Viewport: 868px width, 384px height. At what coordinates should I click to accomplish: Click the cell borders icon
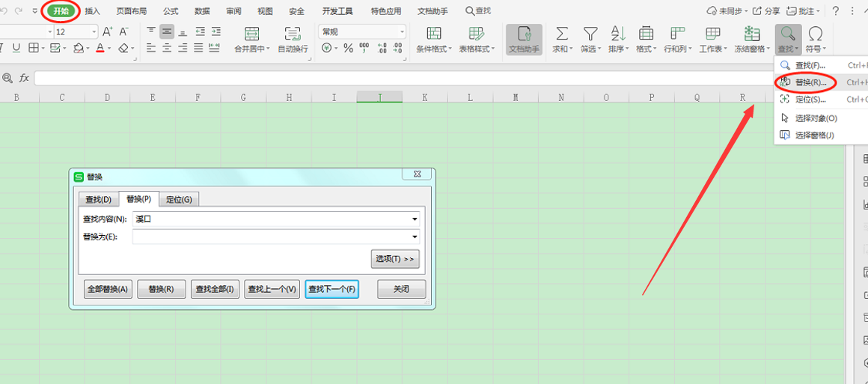pos(33,48)
